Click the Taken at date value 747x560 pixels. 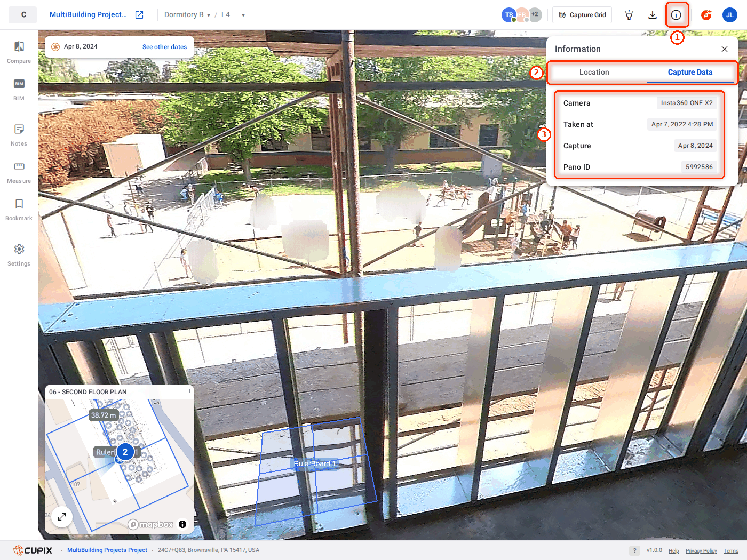682,124
